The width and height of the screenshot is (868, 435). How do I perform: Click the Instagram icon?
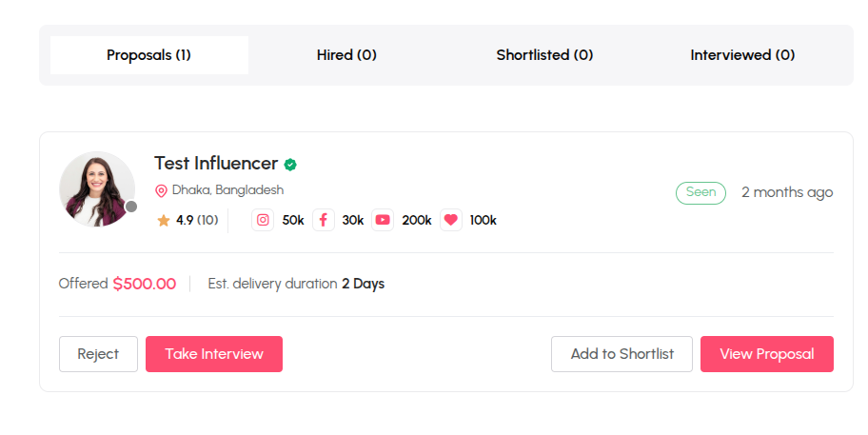(x=263, y=220)
